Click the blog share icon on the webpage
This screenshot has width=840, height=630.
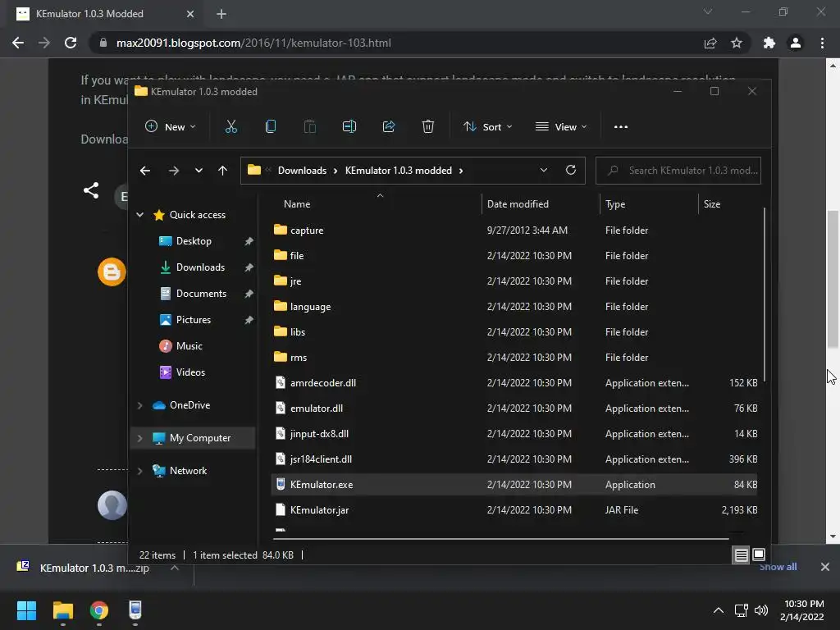tap(91, 190)
